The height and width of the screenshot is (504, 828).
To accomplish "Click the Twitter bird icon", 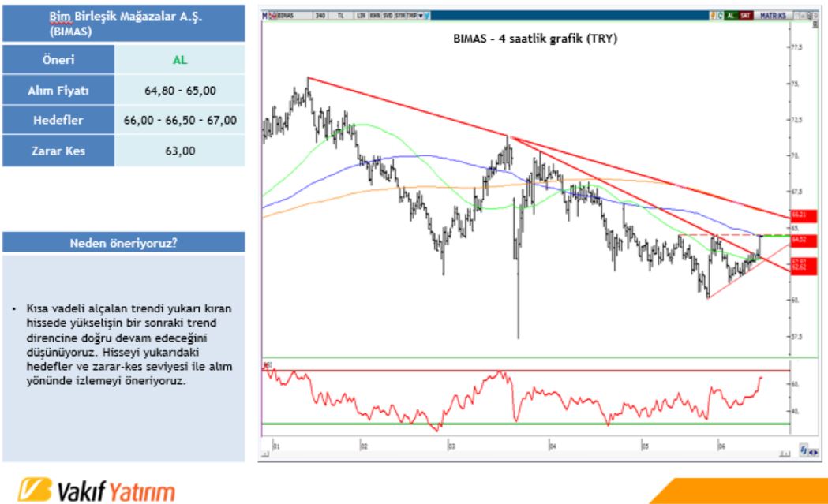I will pos(427,16).
